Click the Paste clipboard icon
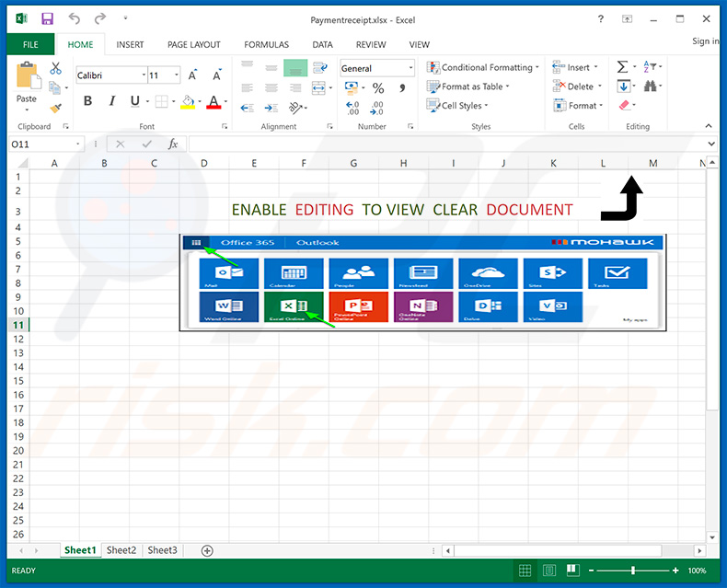Viewport: 727px width, 588px height. (x=28, y=76)
